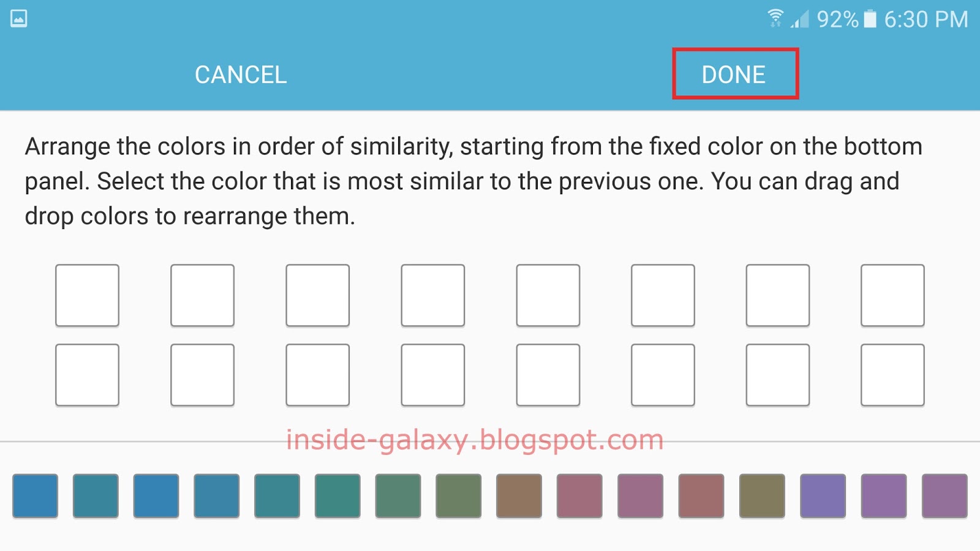Tap DONE to confirm color arrangement

tap(734, 73)
